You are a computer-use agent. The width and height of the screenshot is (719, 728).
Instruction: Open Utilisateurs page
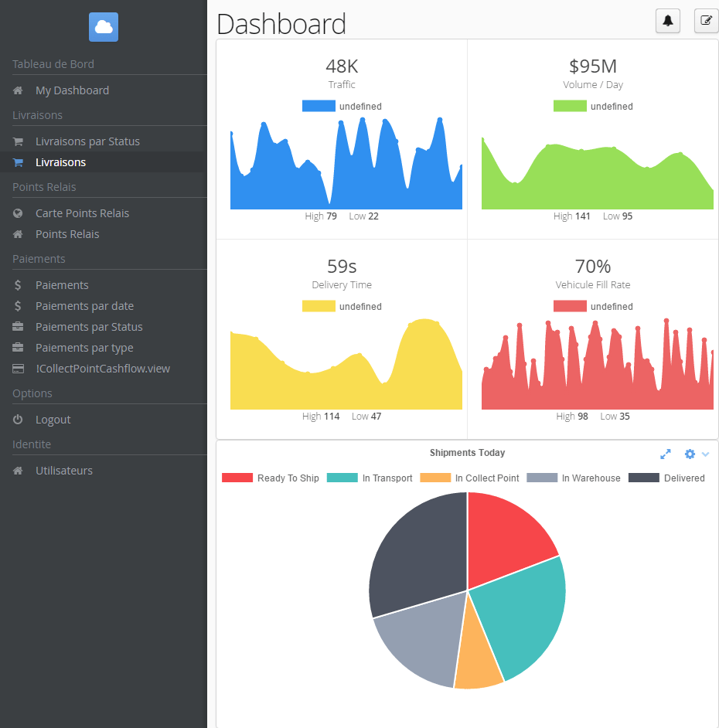pyautogui.click(x=64, y=471)
